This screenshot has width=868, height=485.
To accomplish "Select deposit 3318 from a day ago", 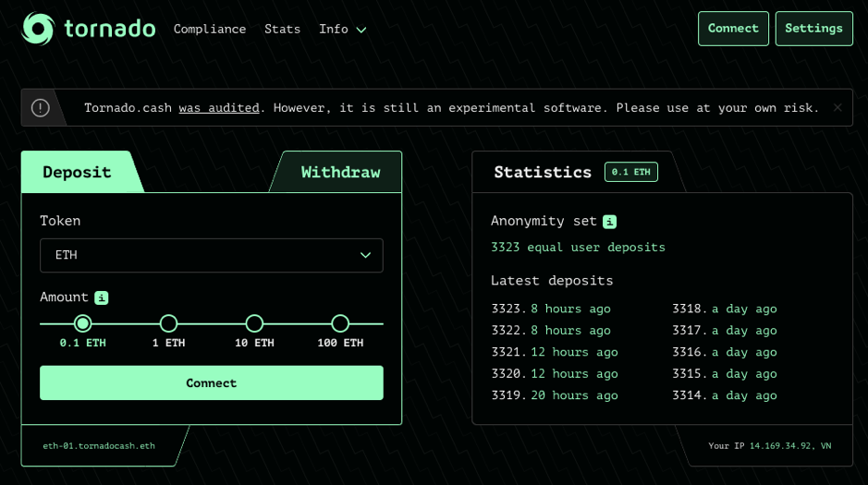I will point(725,309).
